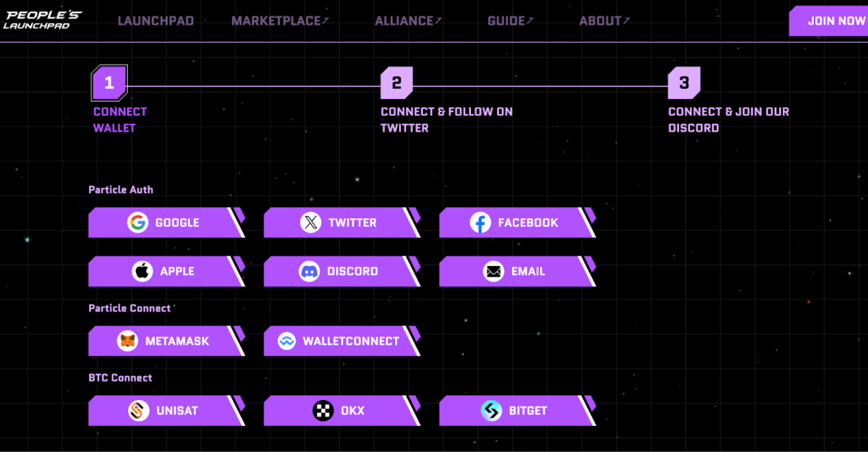Visit the About page
868x452 pixels.
[605, 21]
